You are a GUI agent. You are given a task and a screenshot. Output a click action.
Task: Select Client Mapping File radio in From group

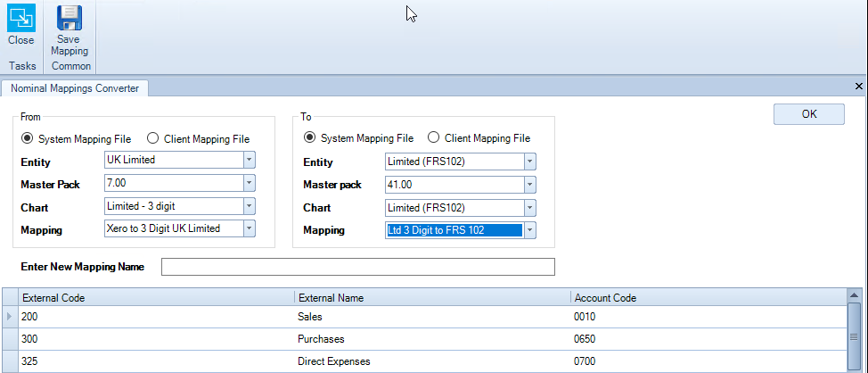point(152,138)
